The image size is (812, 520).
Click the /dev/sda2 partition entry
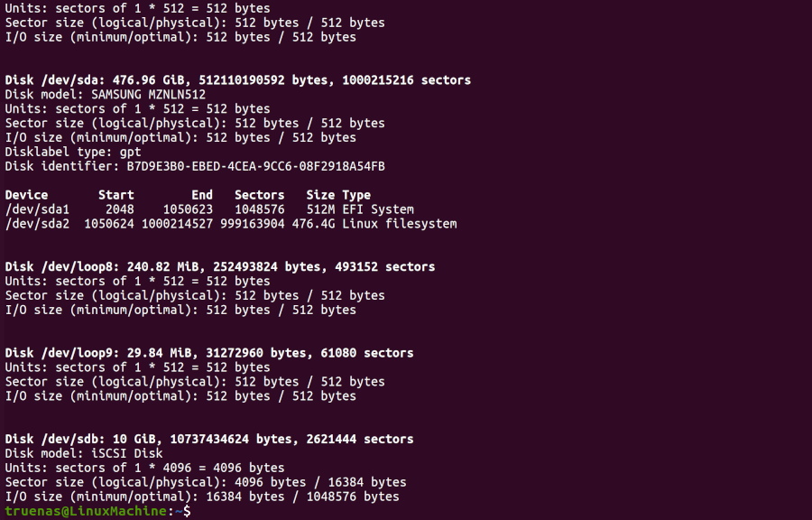[37, 224]
